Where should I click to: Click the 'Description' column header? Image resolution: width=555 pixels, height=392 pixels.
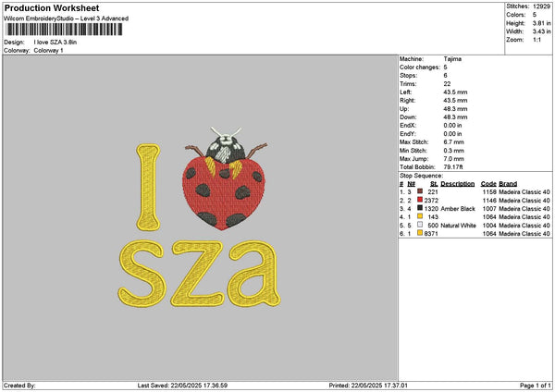coord(458,184)
